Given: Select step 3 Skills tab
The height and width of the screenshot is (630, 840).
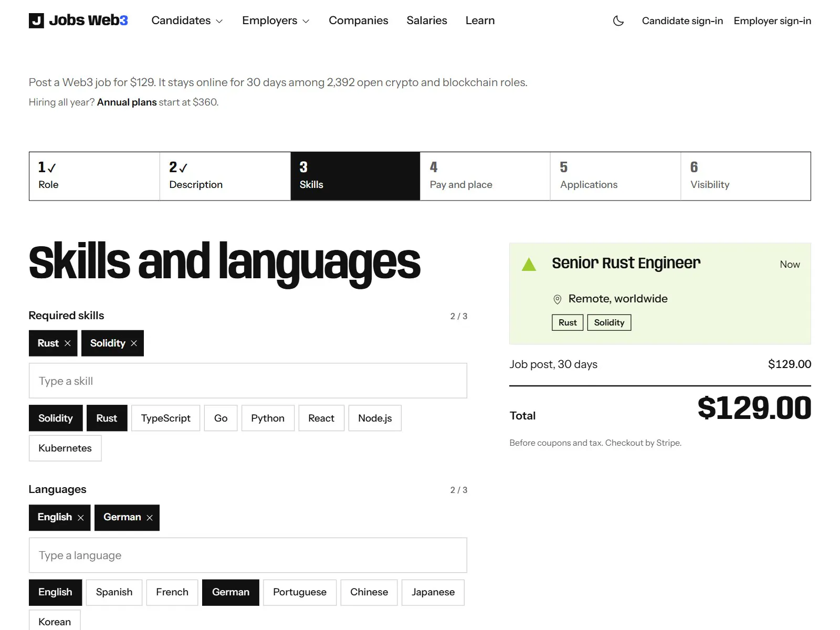Looking at the screenshot, I should (x=355, y=176).
